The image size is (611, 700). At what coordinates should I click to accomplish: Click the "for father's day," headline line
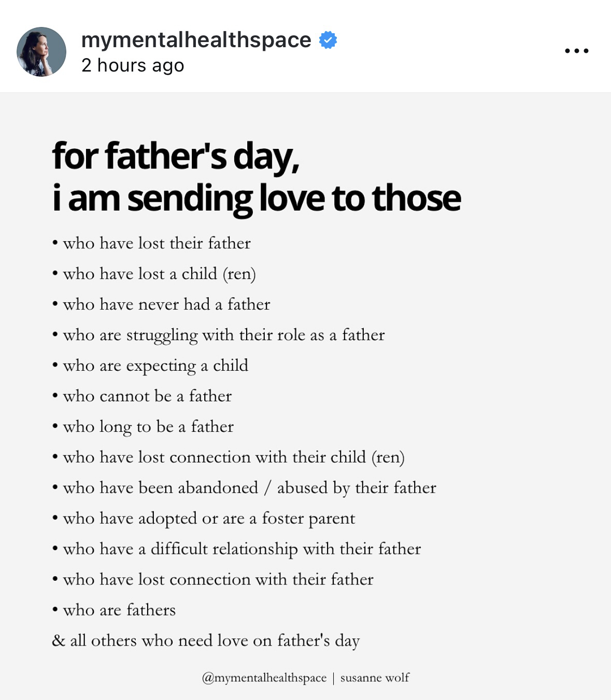click(176, 156)
